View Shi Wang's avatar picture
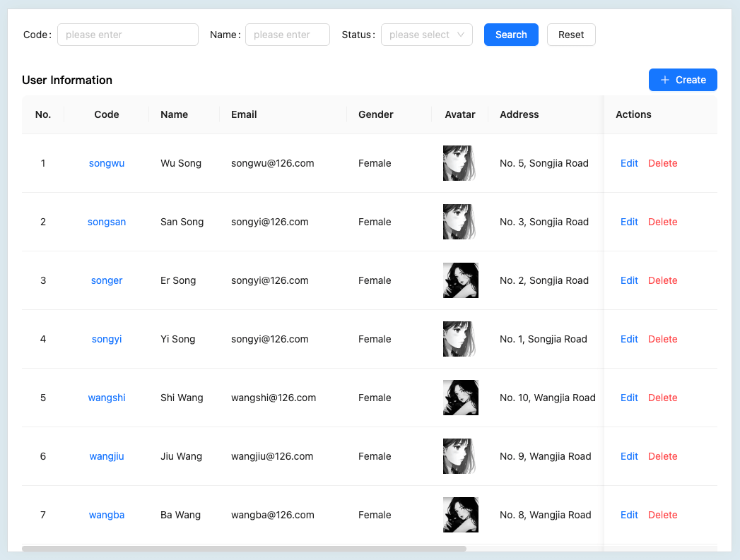740x560 pixels. (x=460, y=398)
